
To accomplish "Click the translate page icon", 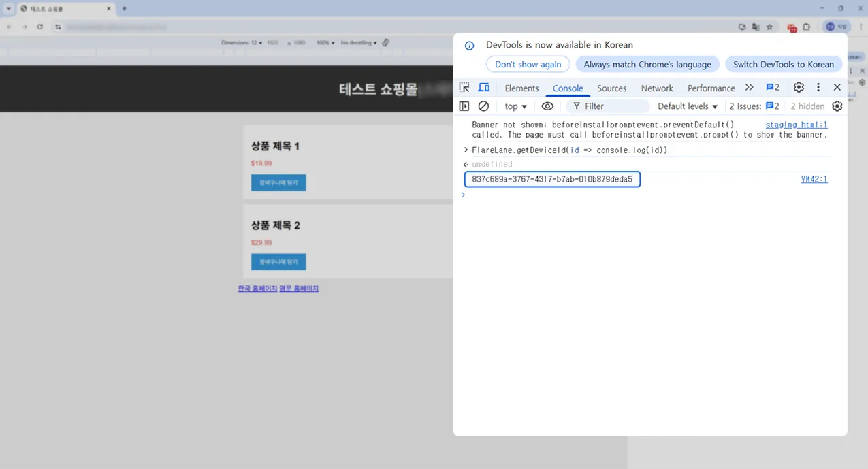I will click(x=756, y=27).
